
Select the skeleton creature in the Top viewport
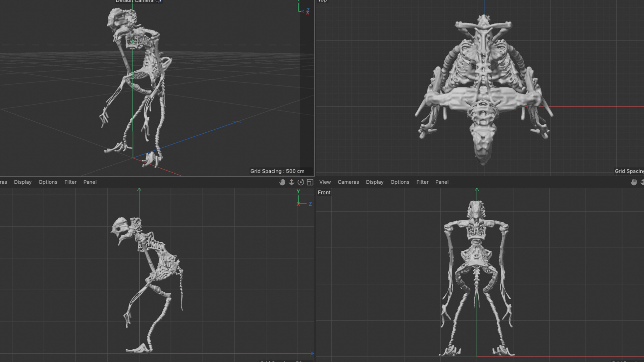[484, 90]
